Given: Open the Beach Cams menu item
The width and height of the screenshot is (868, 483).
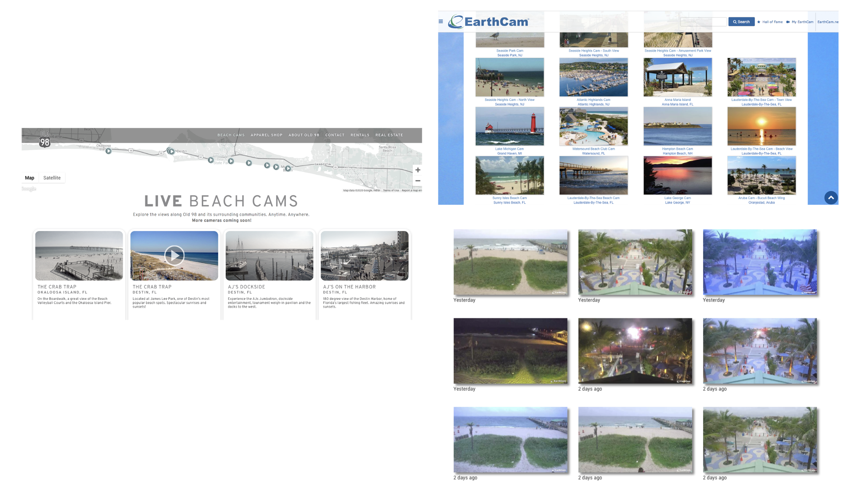Looking at the screenshot, I should (231, 135).
